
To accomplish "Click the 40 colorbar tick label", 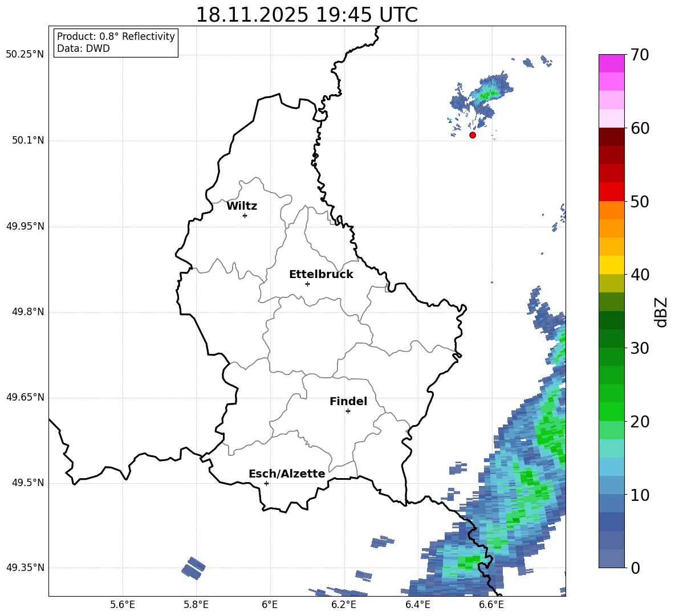I will (640, 275).
